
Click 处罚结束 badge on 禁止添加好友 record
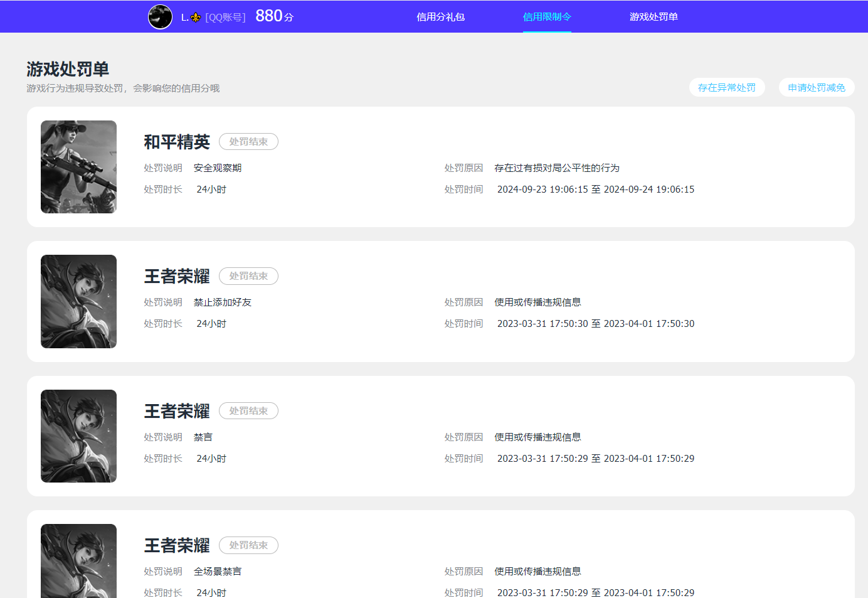[x=248, y=276]
